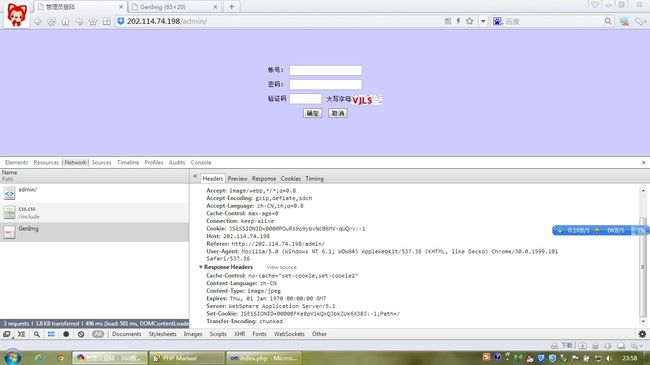Open the Resources panel tab
650x365 pixels.
(x=46, y=163)
